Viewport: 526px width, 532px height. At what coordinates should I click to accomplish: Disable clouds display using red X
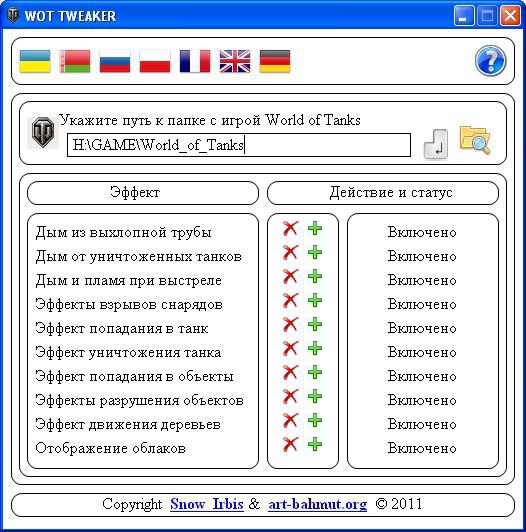(290, 444)
